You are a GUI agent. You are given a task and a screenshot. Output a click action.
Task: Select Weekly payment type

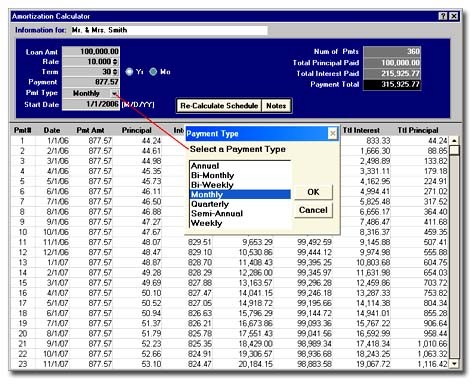tap(240, 223)
